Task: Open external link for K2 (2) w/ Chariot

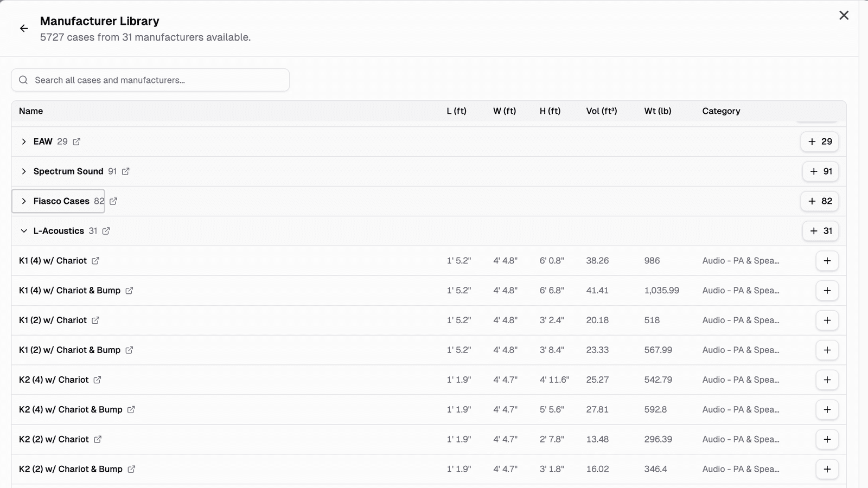Action: [x=98, y=440]
